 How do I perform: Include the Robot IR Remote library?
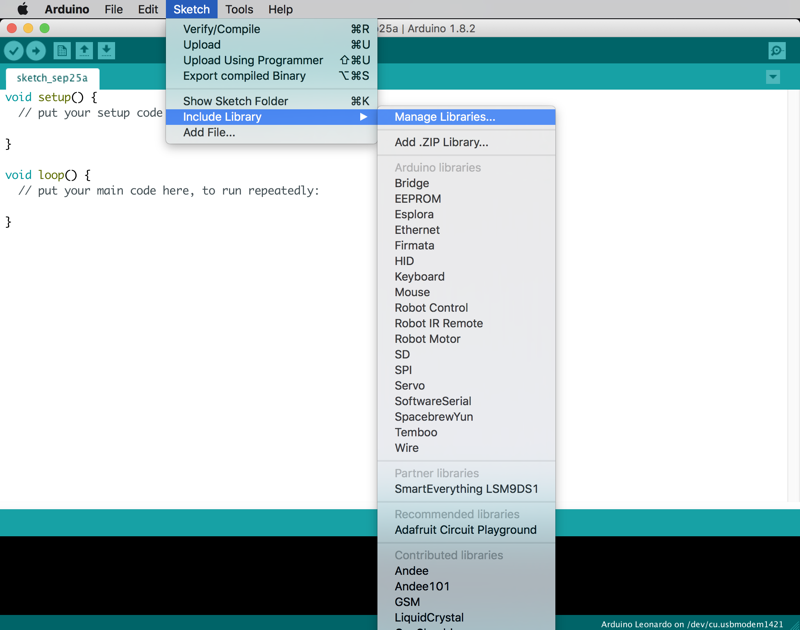coord(466,323)
